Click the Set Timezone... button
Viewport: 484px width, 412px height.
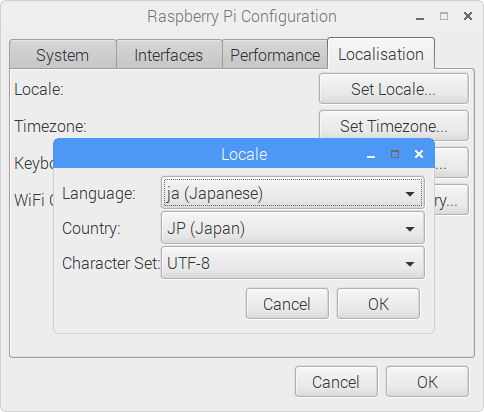pos(394,126)
